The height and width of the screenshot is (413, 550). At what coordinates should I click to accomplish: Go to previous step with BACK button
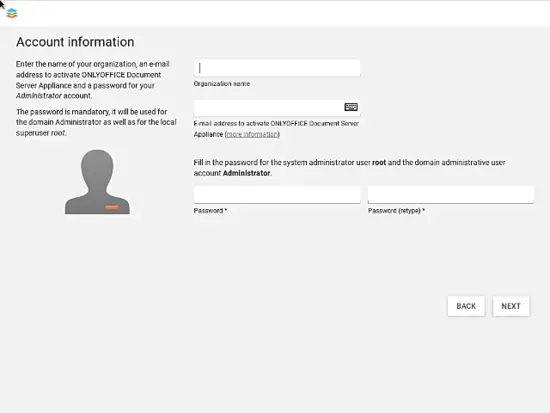coord(466,306)
